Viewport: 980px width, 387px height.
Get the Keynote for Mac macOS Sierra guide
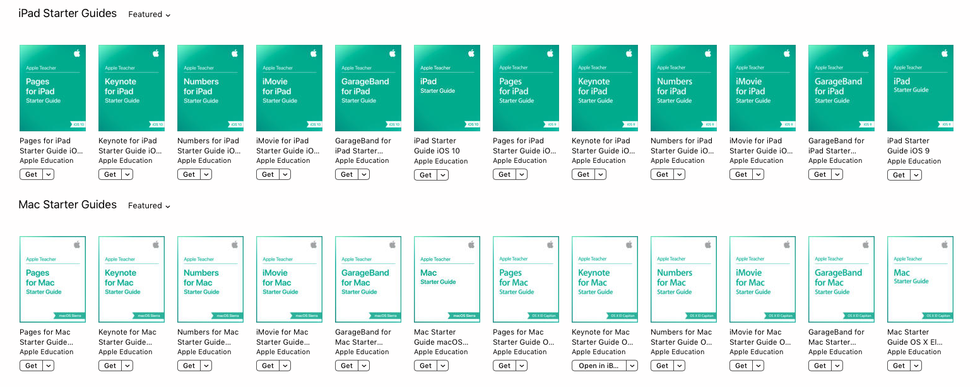tap(110, 366)
